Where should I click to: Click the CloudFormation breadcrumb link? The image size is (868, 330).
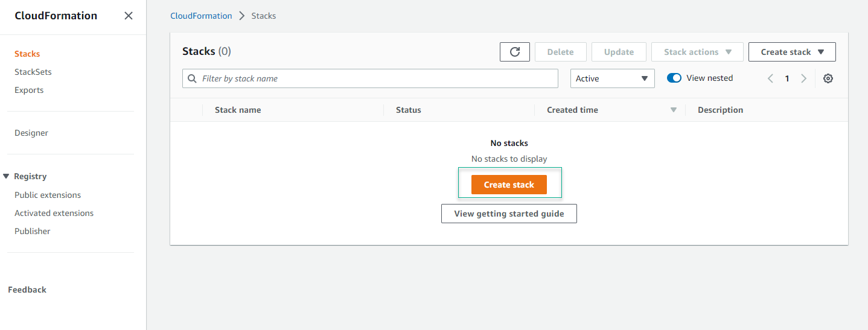tap(201, 16)
